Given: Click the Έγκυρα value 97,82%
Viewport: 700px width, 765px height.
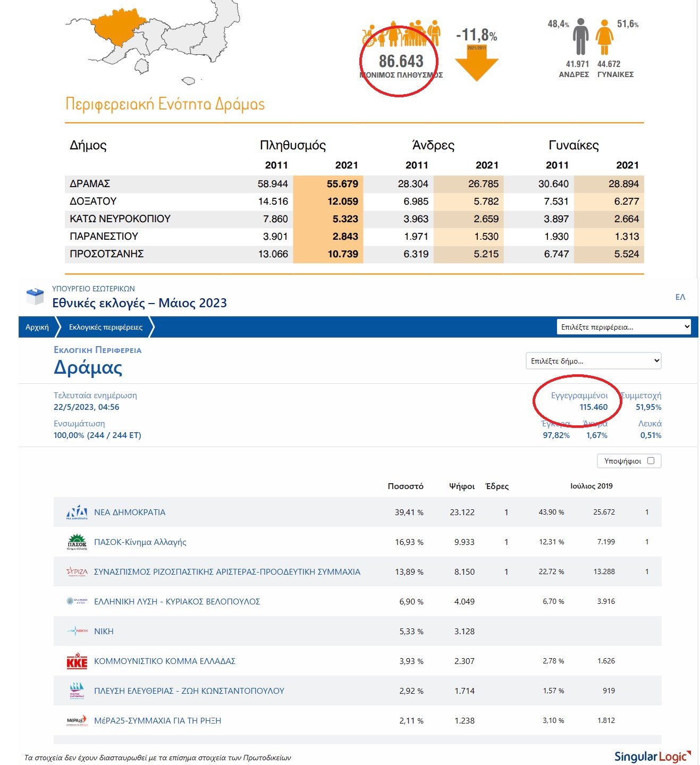Looking at the screenshot, I should pos(556,435).
